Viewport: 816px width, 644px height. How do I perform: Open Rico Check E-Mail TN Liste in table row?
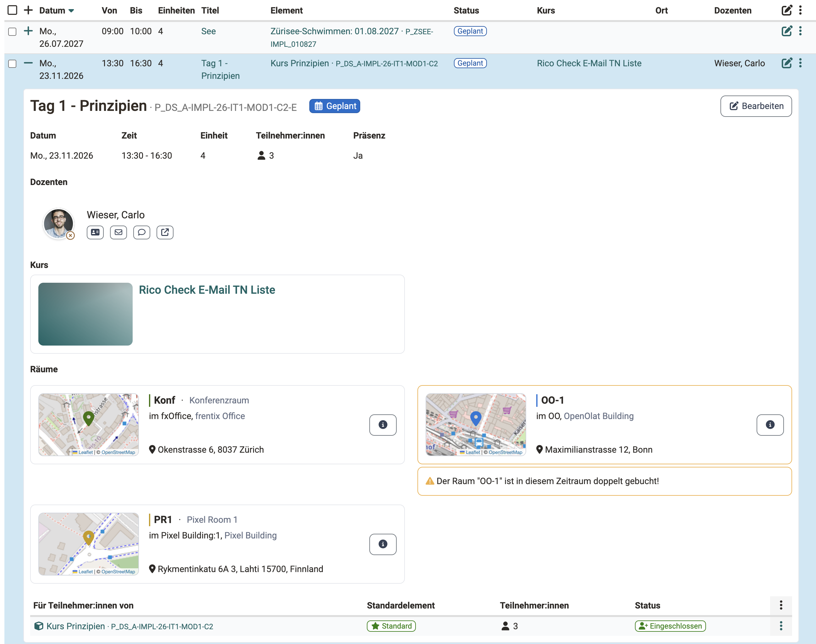589,63
